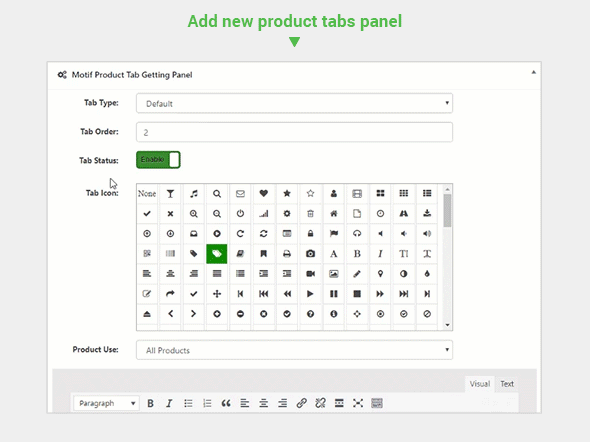Choose the barcode icon

(170, 254)
